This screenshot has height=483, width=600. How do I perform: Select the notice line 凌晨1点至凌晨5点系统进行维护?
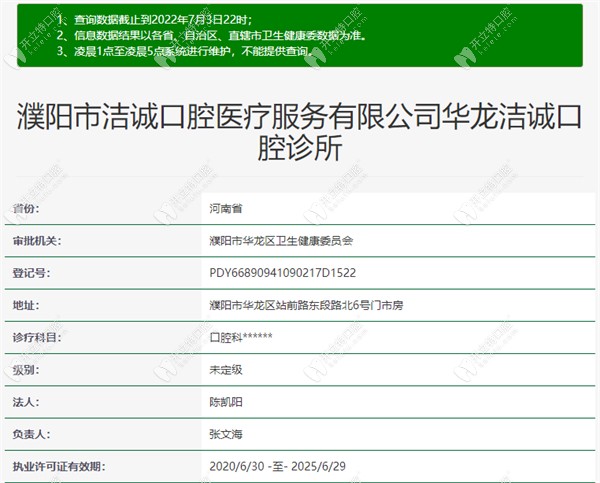[x=186, y=51]
